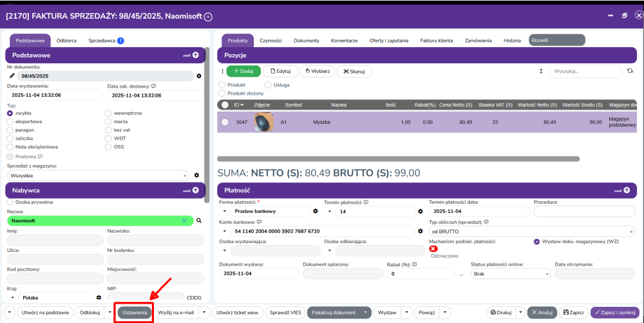
Task: Click the refresh icon next to product search
Action: click(630, 71)
